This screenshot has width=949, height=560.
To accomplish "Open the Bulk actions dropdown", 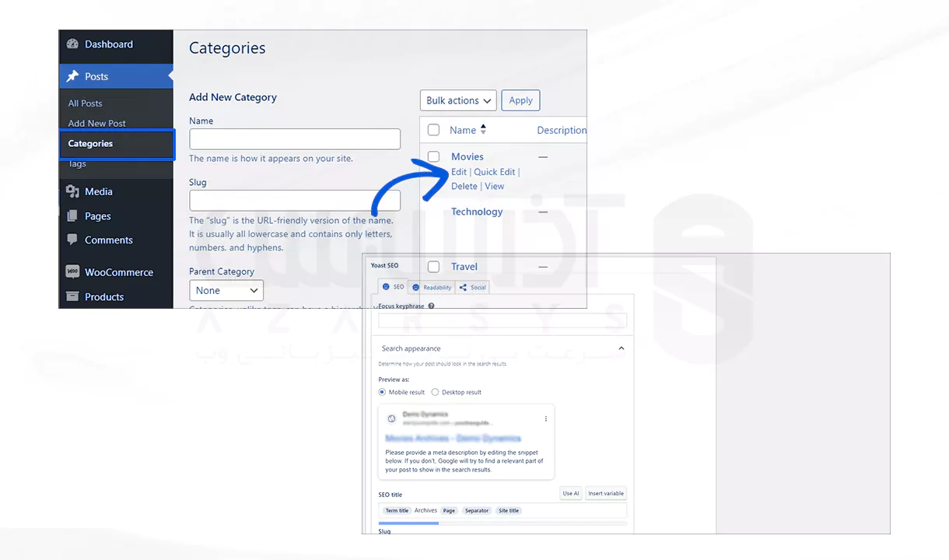I will (458, 100).
